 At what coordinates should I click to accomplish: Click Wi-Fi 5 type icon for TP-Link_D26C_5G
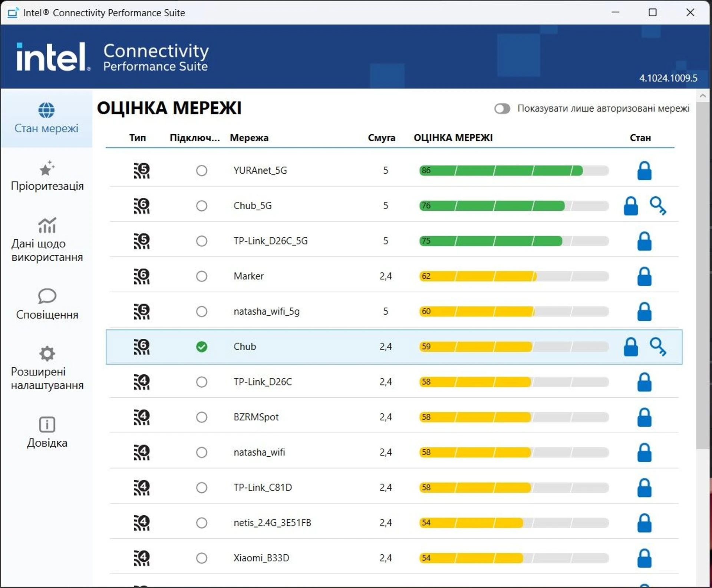tap(142, 241)
